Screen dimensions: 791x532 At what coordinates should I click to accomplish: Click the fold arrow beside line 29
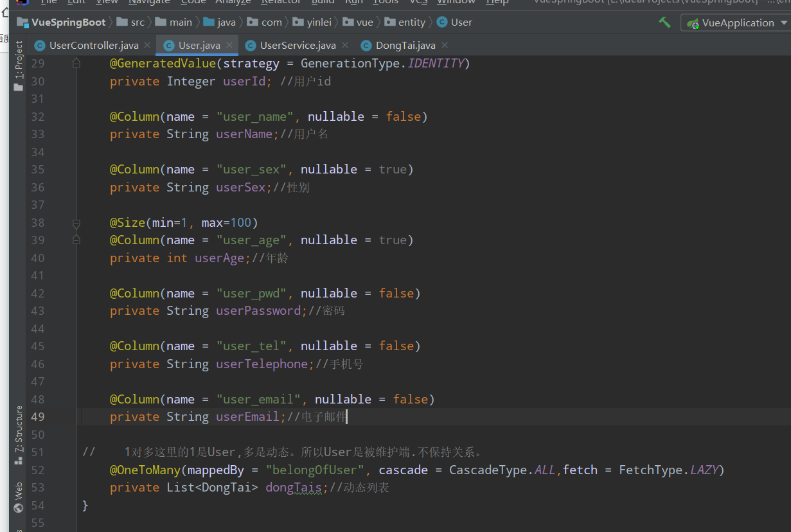[76, 62]
